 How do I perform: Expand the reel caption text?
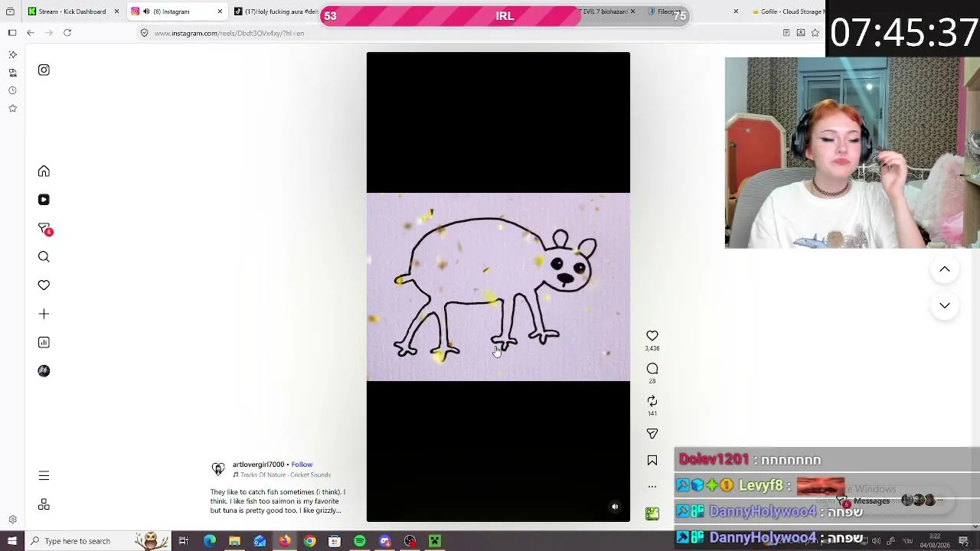[278, 501]
